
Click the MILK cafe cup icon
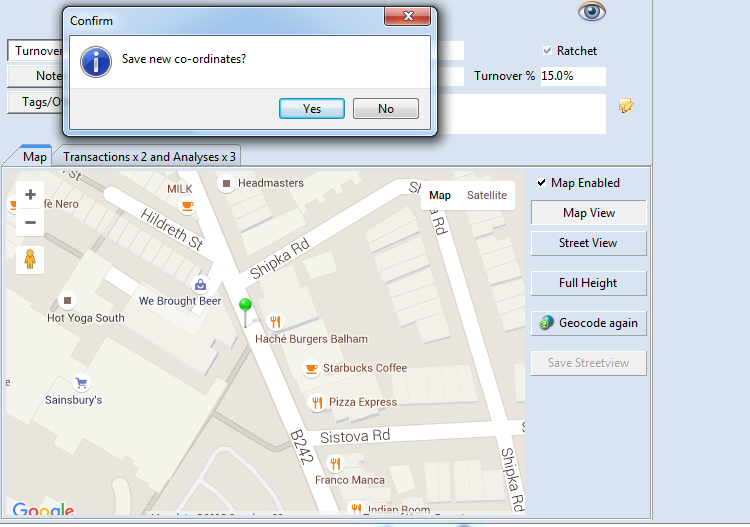tap(187, 206)
